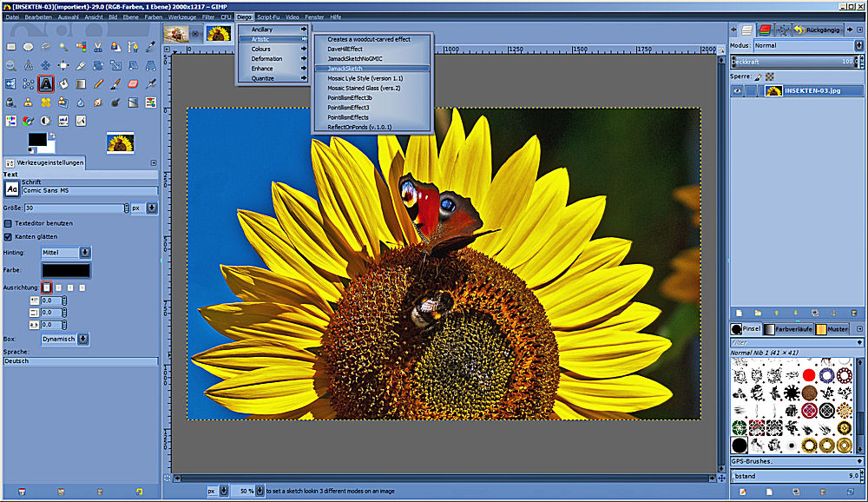This screenshot has height=502, width=868.
Task: Select the Bucket Fill tool
Action: [63, 83]
